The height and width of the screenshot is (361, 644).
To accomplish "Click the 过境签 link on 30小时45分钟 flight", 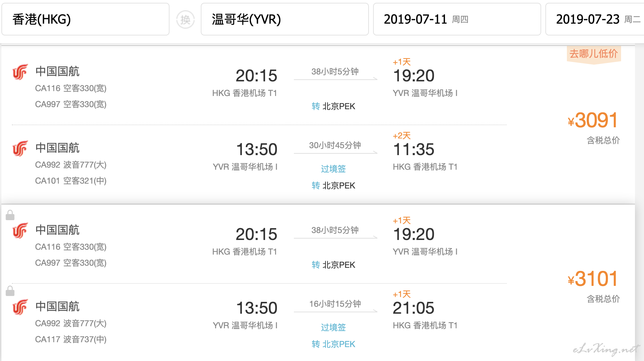I will pyautogui.click(x=333, y=169).
